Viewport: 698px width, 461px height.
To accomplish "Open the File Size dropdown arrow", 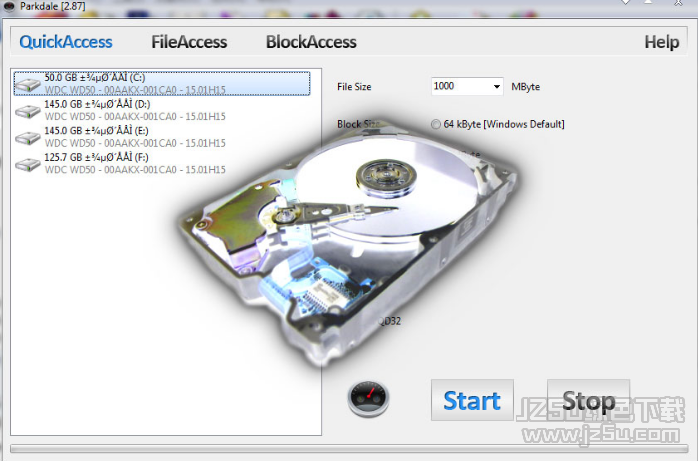I will [496, 86].
